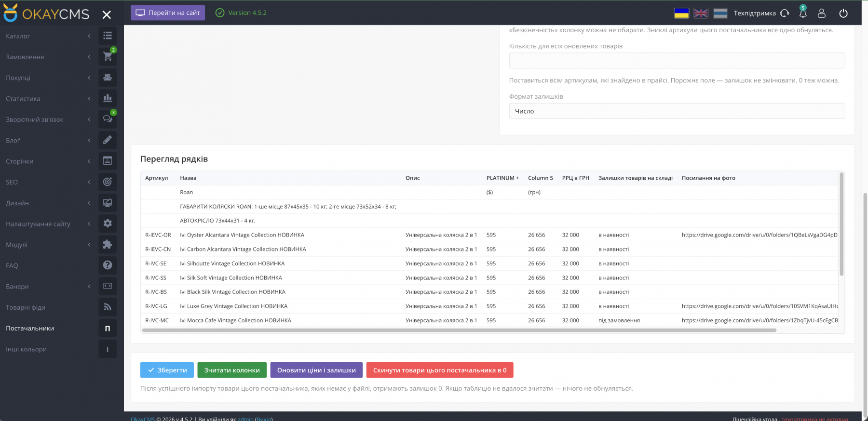The image size is (868, 421).
Task: Open the Catalog list icon in sidebar
Action: (108, 36)
